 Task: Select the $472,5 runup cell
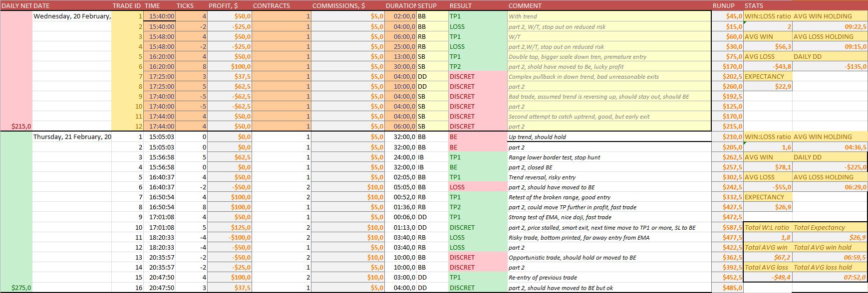(728, 217)
